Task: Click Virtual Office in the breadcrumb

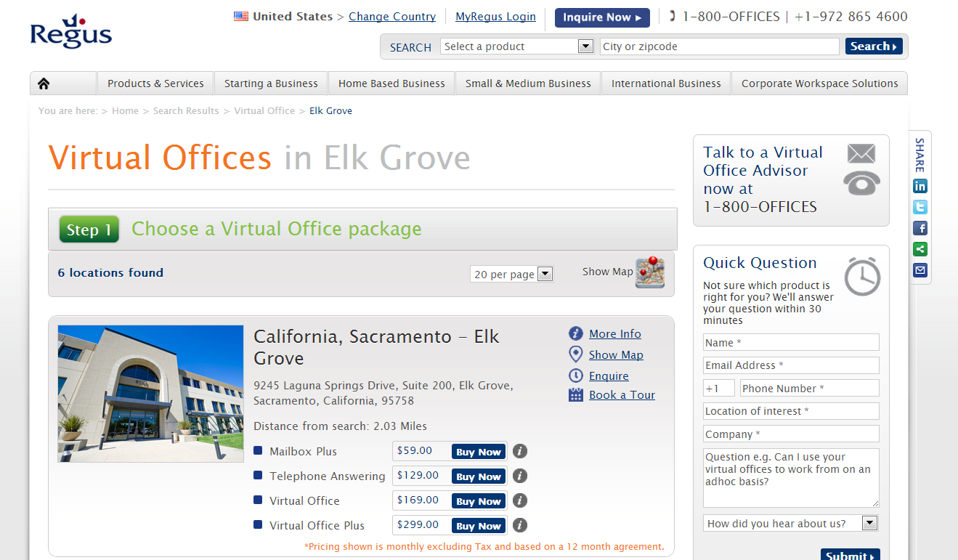Action: (x=264, y=111)
